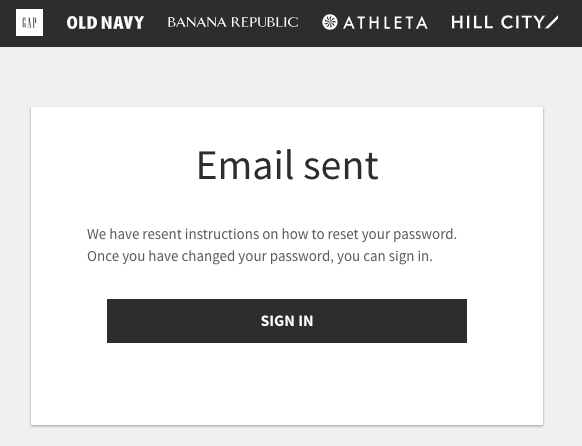This screenshot has width=582, height=446.
Task: Click the Athleta pinwheel icon
Action: pos(330,22)
